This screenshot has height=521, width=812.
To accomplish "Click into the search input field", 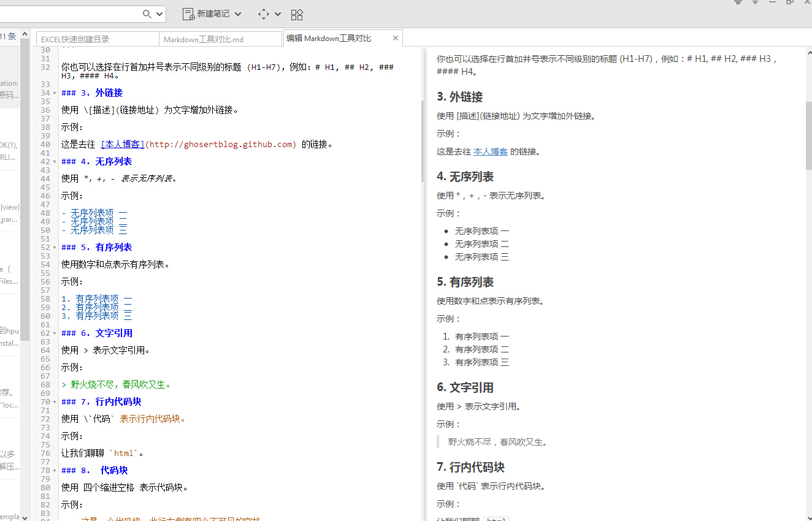I will click(x=71, y=13).
